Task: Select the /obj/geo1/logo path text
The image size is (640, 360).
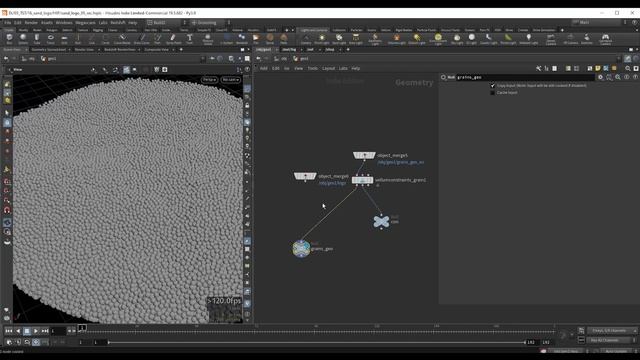Action: (x=332, y=183)
